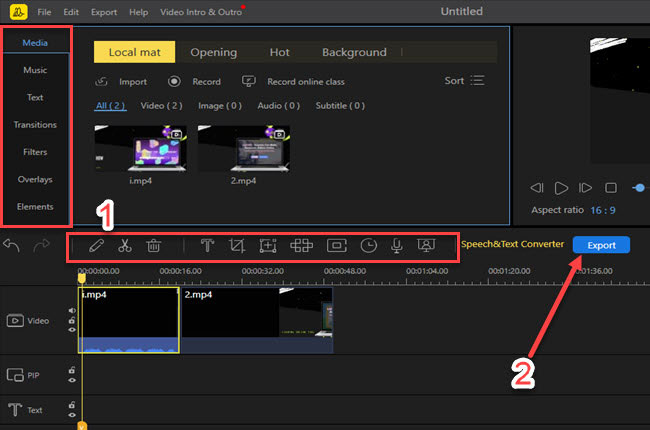Click the blue Export button
This screenshot has height=430, width=650.
coord(601,245)
